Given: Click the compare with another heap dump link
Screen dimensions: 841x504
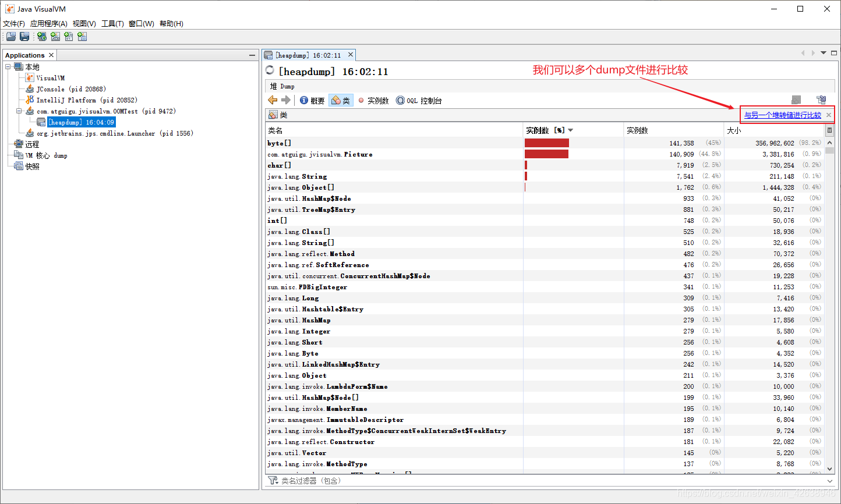Looking at the screenshot, I should pos(783,115).
